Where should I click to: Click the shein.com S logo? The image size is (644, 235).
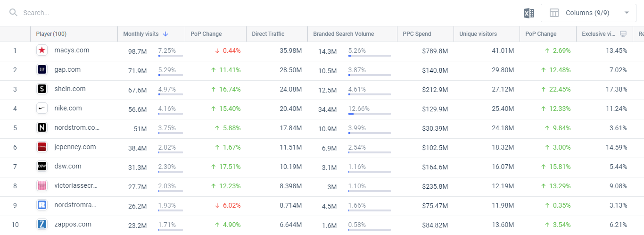click(42, 89)
